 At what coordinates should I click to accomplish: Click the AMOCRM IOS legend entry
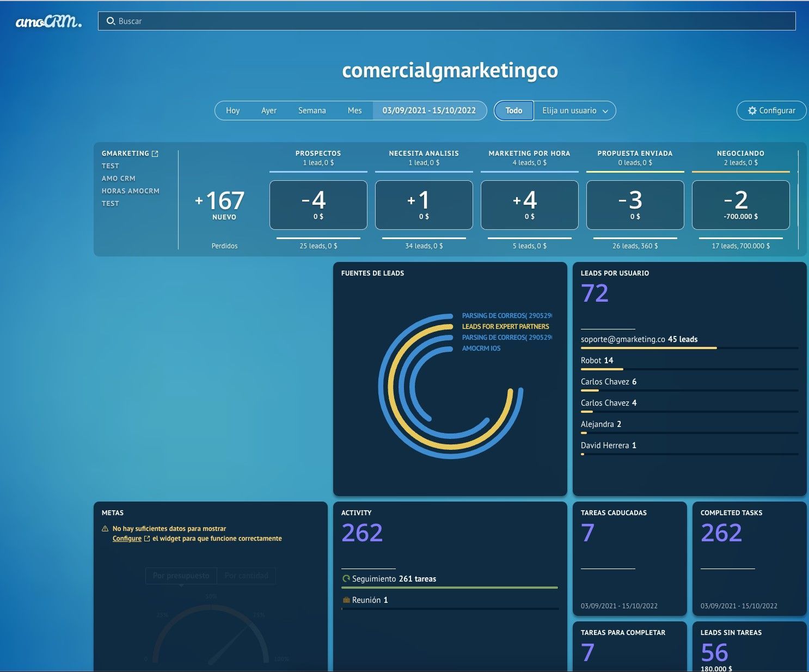tap(481, 349)
